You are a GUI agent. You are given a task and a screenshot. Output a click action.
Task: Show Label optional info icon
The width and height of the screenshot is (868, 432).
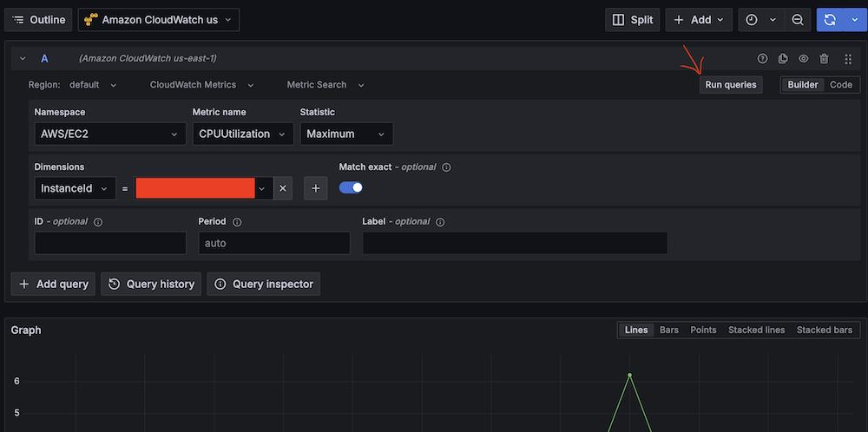440,222
